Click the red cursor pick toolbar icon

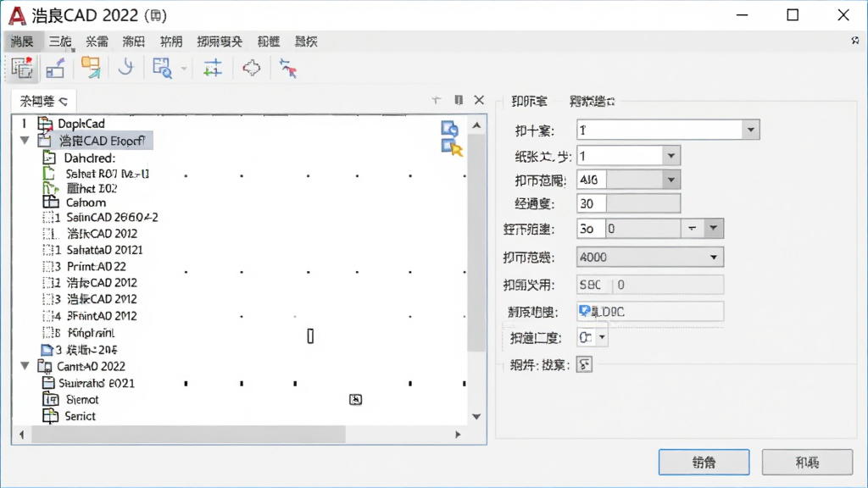(288, 68)
